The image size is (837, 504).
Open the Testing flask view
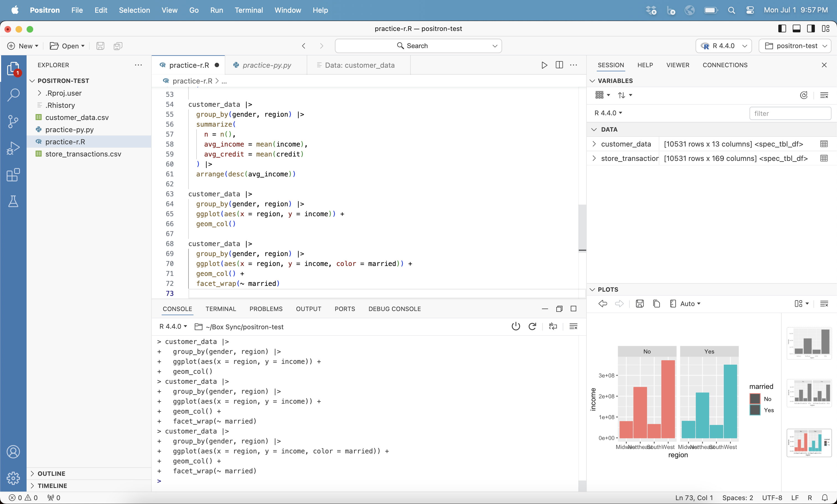[13, 202]
